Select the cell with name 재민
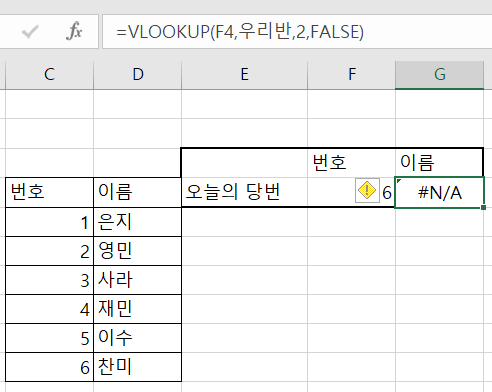 tap(137, 309)
